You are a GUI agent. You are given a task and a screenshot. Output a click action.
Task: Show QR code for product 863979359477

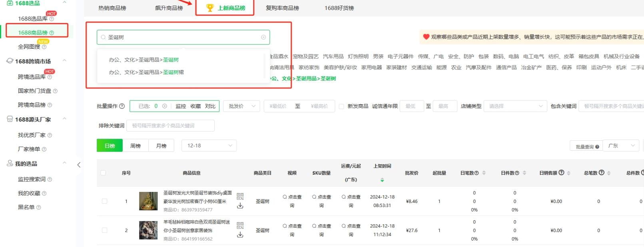click(x=240, y=196)
